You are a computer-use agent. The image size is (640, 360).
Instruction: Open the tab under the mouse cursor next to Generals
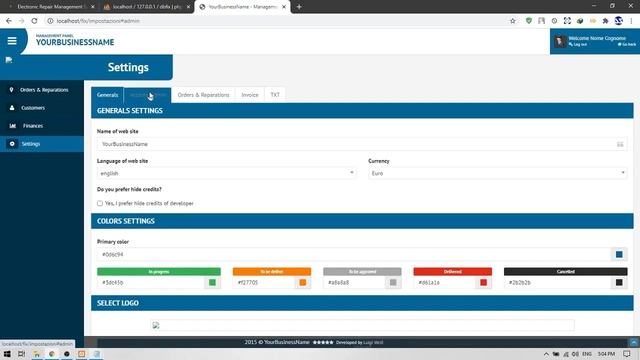(147, 95)
